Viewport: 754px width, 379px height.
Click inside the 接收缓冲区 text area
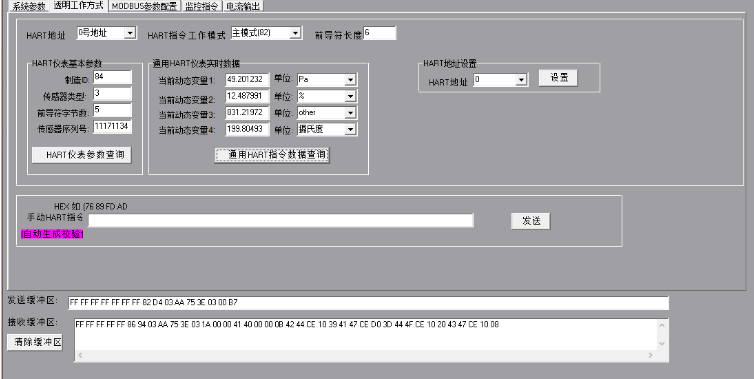(x=365, y=334)
